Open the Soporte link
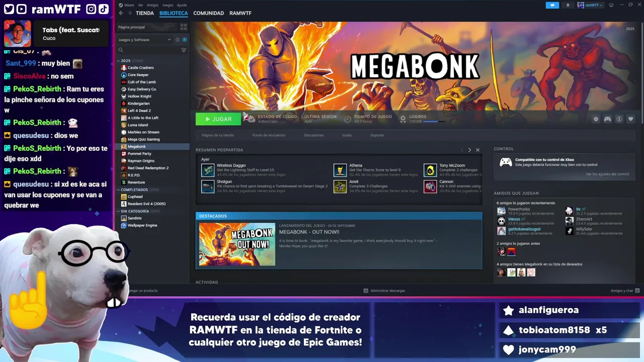Viewport: 644px width, 362px height. pos(377,135)
